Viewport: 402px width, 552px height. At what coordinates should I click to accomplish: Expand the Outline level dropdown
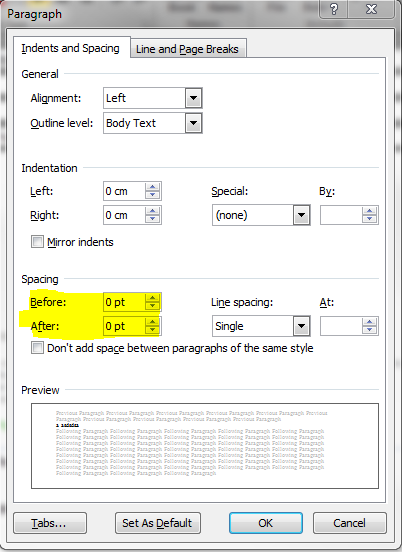193,123
